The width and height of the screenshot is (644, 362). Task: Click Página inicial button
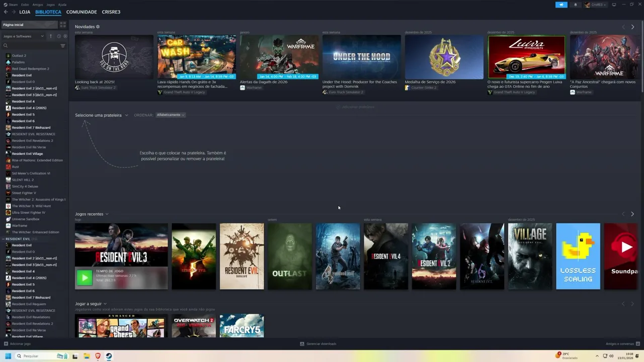(x=30, y=25)
